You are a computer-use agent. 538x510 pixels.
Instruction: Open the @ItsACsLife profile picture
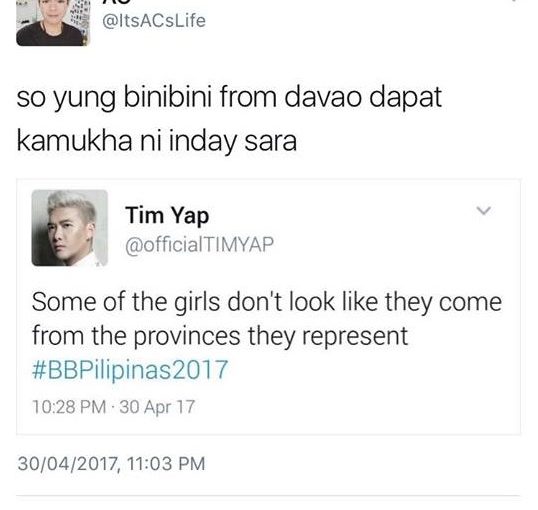(x=52, y=23)
